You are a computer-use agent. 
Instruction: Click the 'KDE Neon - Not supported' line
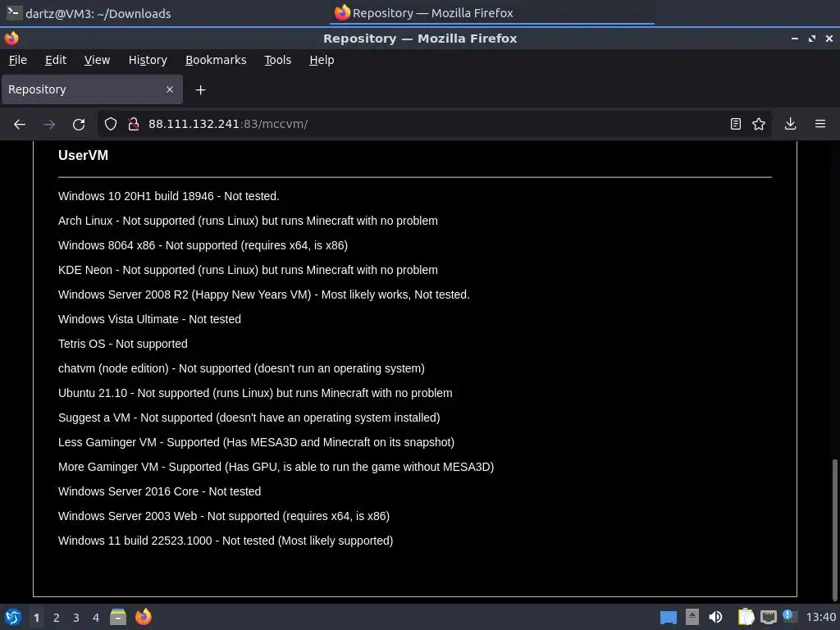coord(248,270)
